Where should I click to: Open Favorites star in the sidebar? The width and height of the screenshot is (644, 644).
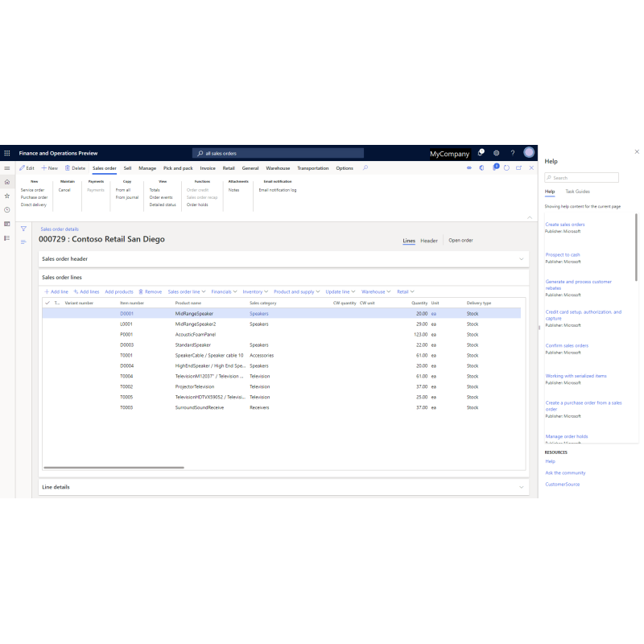point(7,196)
